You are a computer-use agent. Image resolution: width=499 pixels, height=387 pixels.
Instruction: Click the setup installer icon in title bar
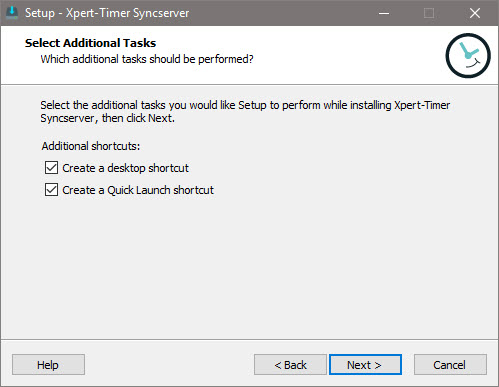coord(12,13)
